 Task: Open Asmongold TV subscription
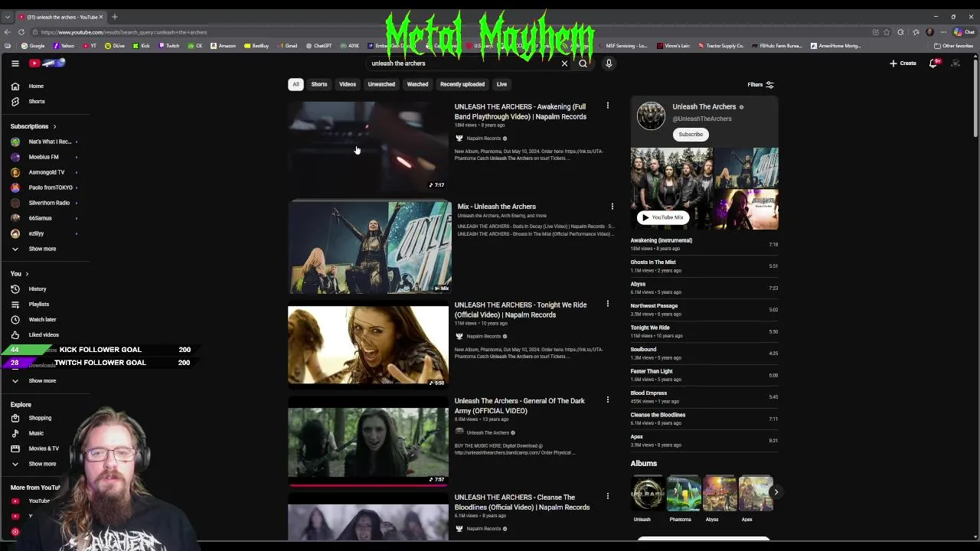[x=46, y=172]
